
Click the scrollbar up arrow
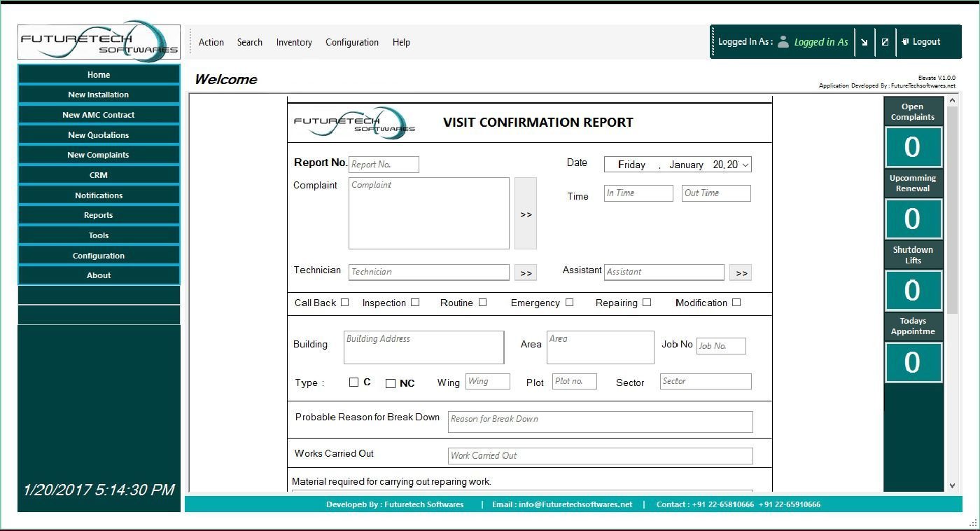[952, 101]
